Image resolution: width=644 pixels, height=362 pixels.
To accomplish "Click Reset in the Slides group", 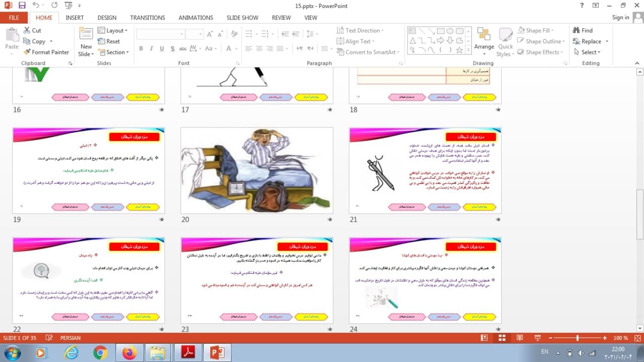I will (109, 41).
